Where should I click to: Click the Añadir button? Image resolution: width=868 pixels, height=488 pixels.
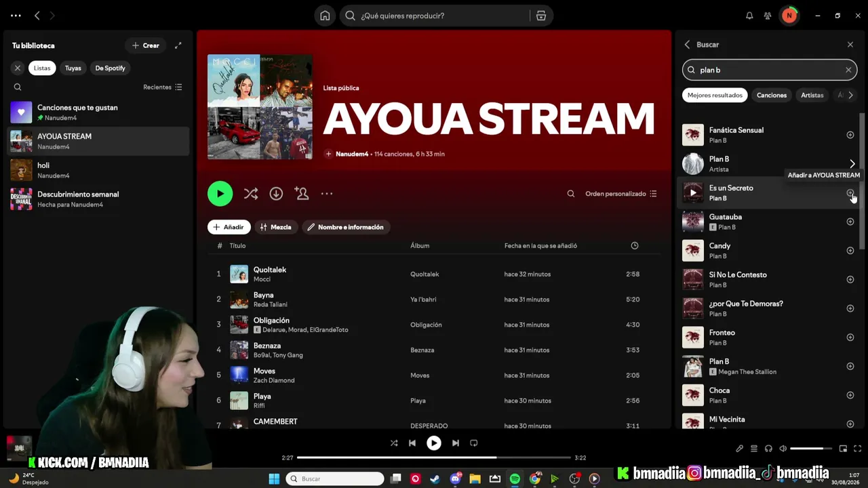[x=229, y=227]
